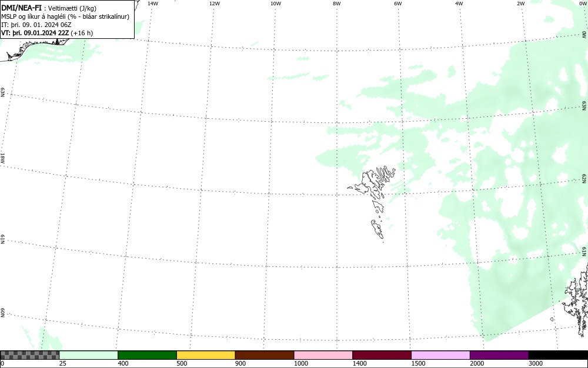Click the legend value 400
The width and height of the screenshot is (588, 368).
[x=123, y=363]
